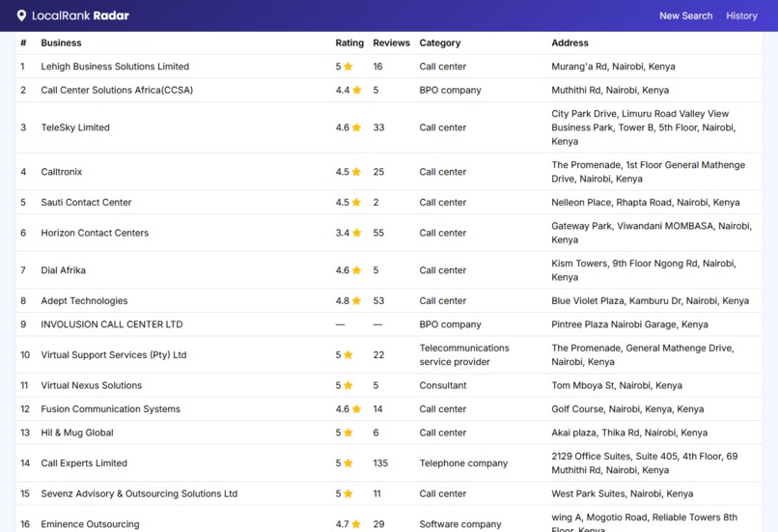
Task: Click Tom Mboya St, Nairobi address
Action: 617,385
